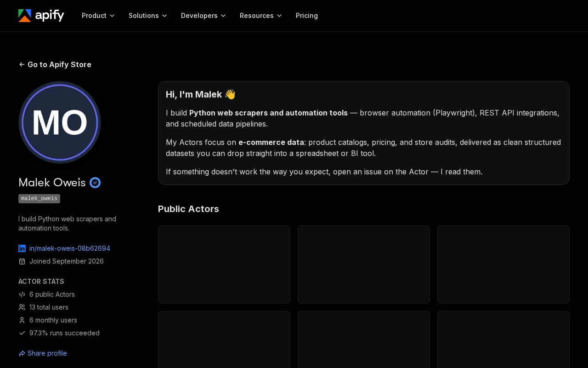Click 'Joined September 2026' text
The height and width of the screenshot is (368, 588).
[67, 261]
